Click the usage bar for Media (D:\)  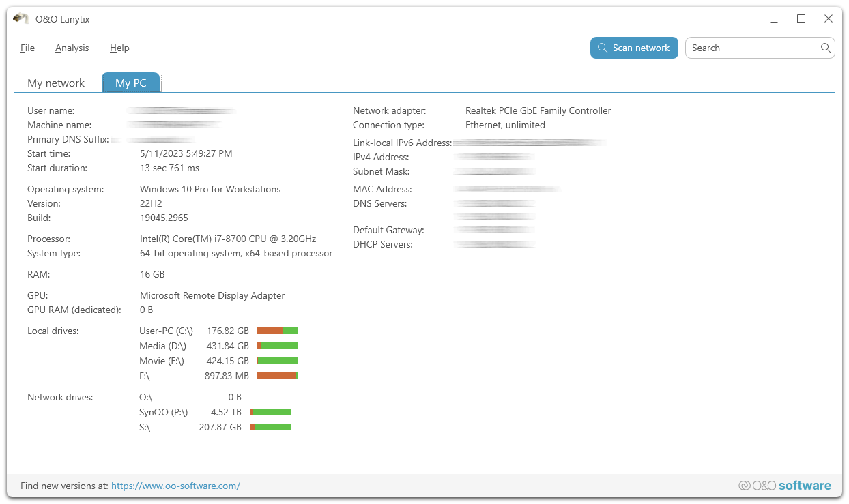click(x=278, y=346)
